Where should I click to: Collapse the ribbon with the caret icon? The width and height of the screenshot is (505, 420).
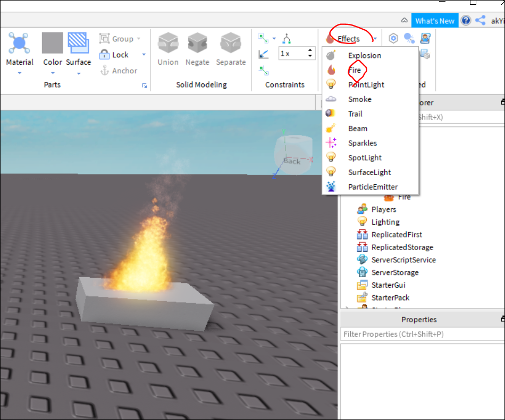pos(404,21)
